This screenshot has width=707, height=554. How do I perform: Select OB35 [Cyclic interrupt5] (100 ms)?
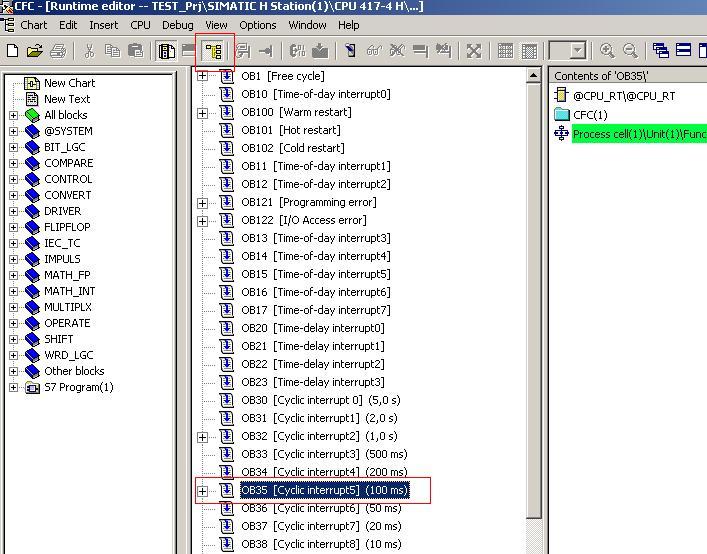pos(324,490)
